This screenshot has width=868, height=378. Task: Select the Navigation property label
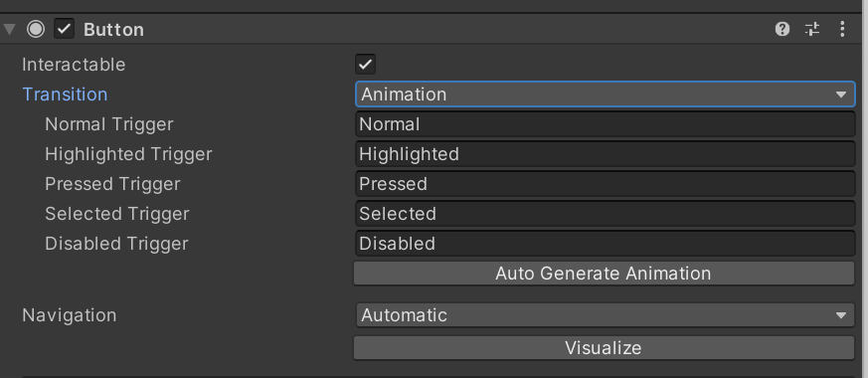click(70, 315)
